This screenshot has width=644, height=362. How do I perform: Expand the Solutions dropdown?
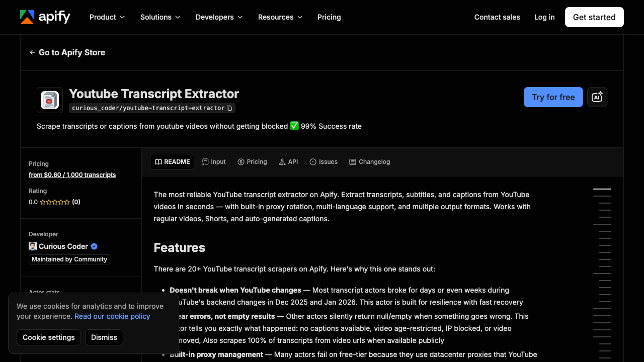coord(160,17)
